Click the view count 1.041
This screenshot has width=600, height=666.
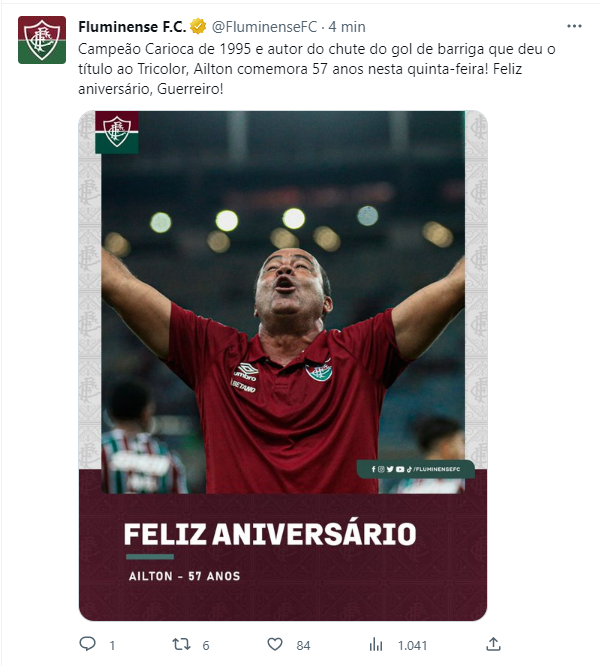(x=412, y=646)
